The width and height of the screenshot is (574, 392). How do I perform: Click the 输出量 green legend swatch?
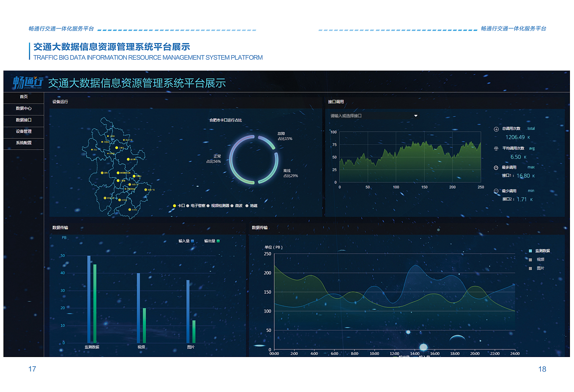tap(218, 241)
